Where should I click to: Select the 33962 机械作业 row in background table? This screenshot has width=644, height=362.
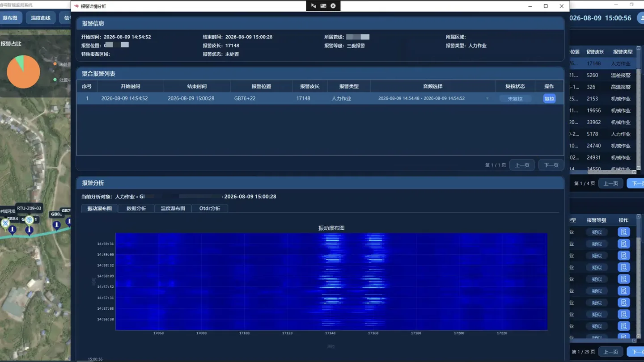pyautogui.click(x=602, y=122)
